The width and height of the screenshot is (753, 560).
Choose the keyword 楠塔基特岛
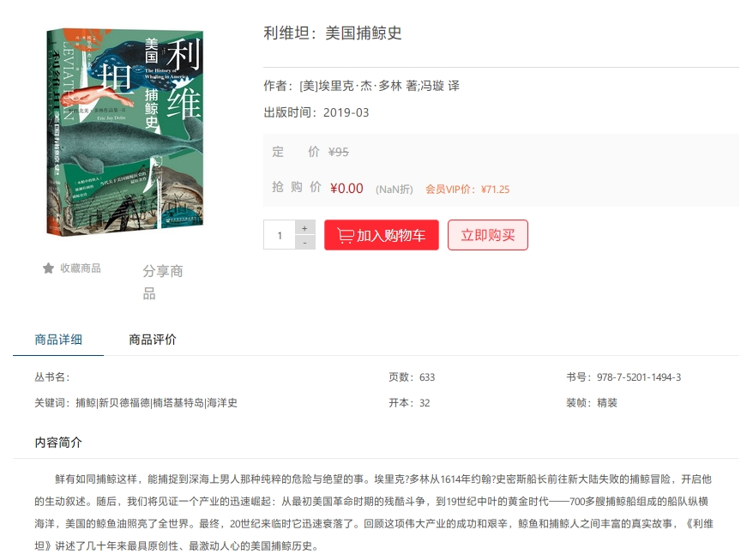click(x=178, y=403)
